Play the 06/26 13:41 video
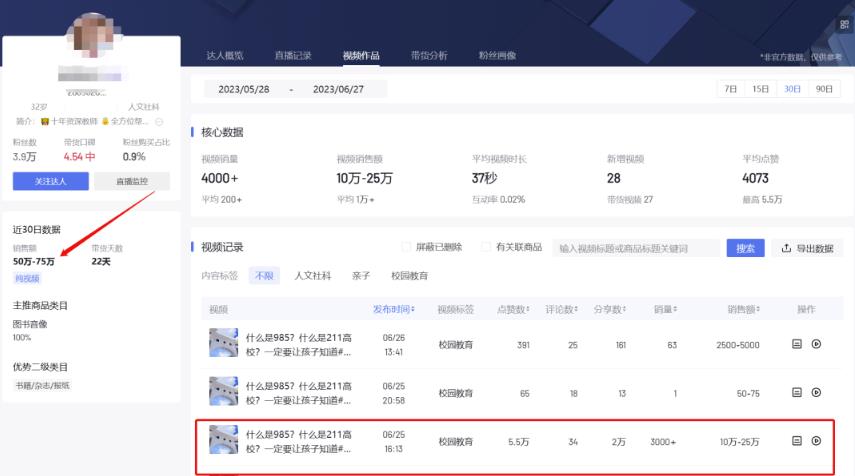 pyautogui.click(x=816, y=344)
